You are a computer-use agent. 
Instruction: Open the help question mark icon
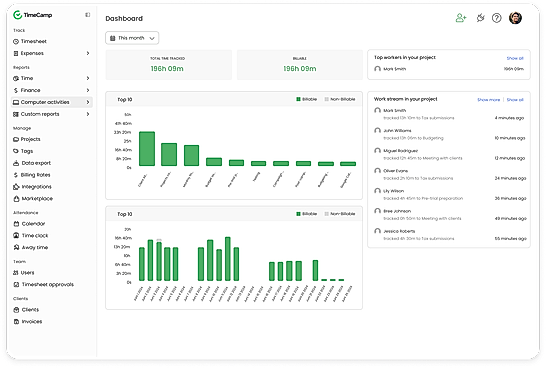coord(497,18)
